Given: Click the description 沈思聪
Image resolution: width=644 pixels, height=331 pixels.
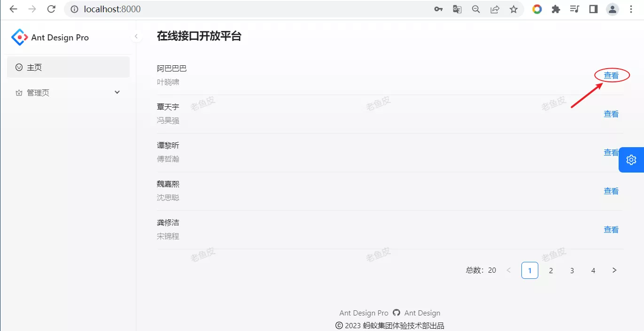Looking at the screenshot, I should (168, 197).
